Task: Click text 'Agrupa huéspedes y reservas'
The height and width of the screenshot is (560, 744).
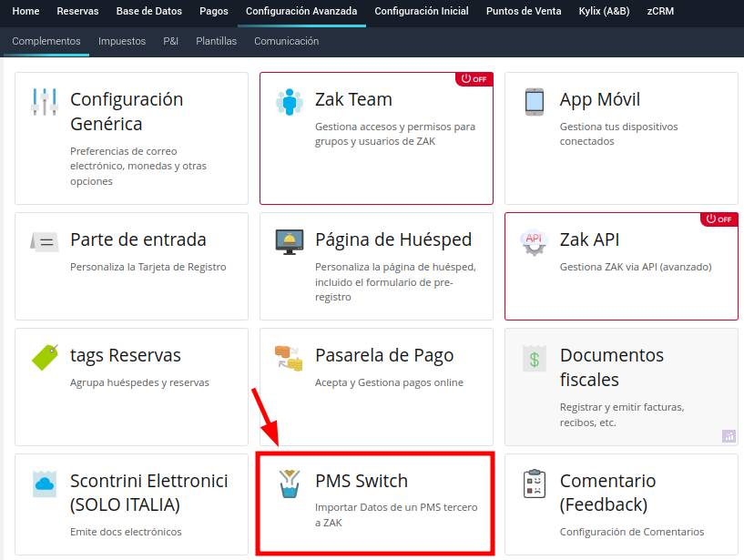Action: [139, 382]
